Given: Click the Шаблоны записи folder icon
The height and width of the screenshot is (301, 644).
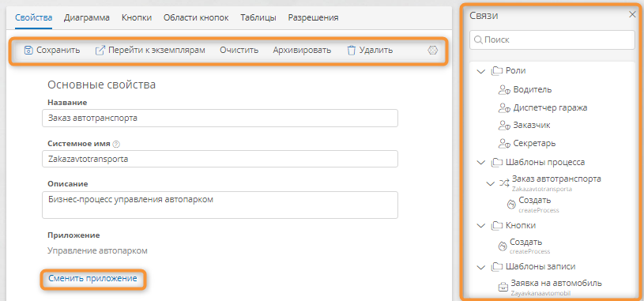Looking at the screenshot, I should pyautogui.click(x=497, y=267).
